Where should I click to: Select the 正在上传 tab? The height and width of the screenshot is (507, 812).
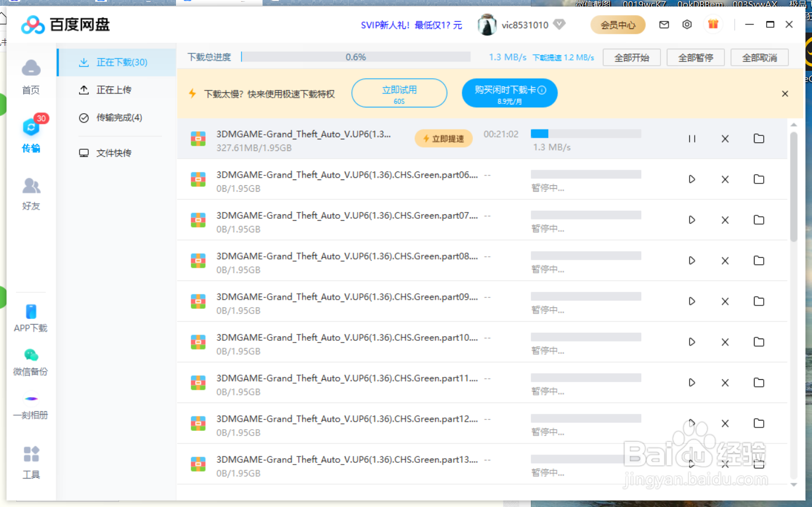117,90
